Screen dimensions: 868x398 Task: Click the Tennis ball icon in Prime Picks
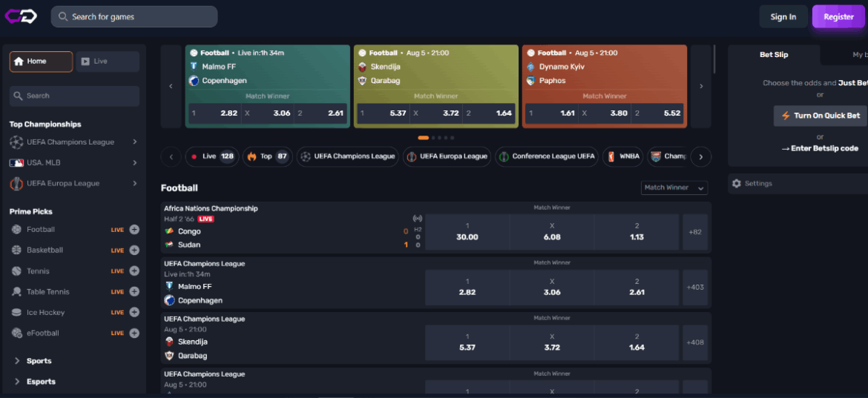coord(16,271)
